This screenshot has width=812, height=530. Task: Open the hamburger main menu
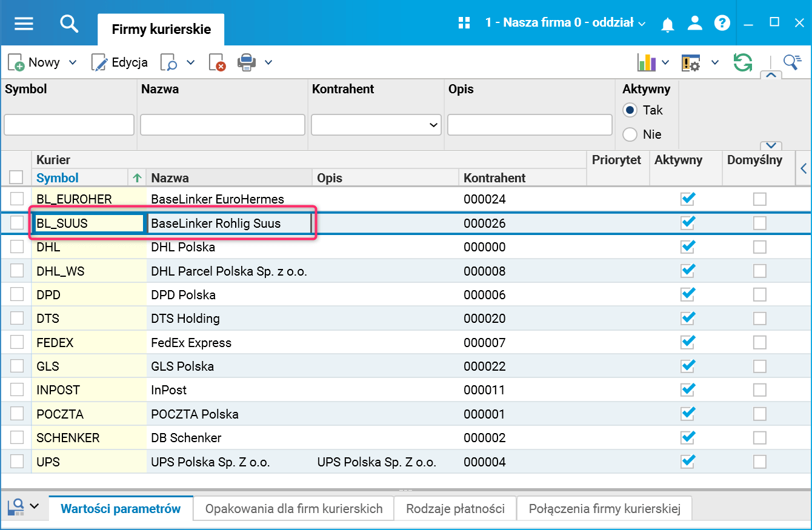[x=24, y=24]
